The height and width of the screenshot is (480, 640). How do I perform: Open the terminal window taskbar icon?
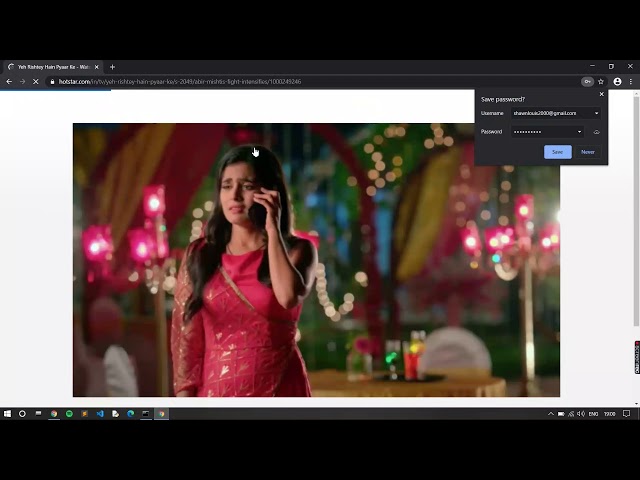[x=146, y=413]
